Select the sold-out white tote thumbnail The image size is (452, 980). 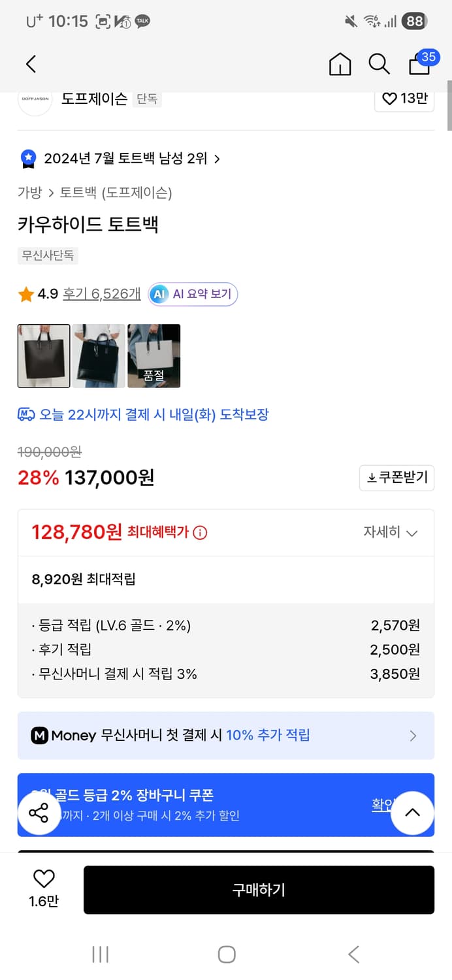click(154, 356)
